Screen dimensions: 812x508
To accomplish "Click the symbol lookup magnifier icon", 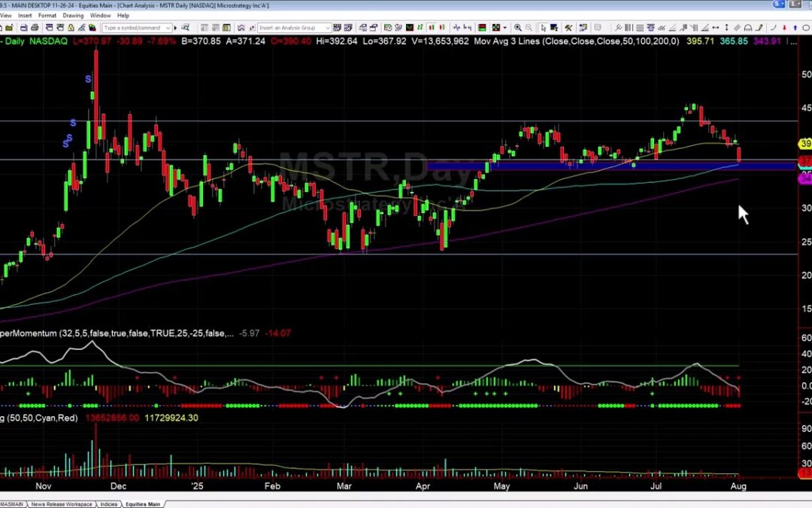I will (185, 28).
